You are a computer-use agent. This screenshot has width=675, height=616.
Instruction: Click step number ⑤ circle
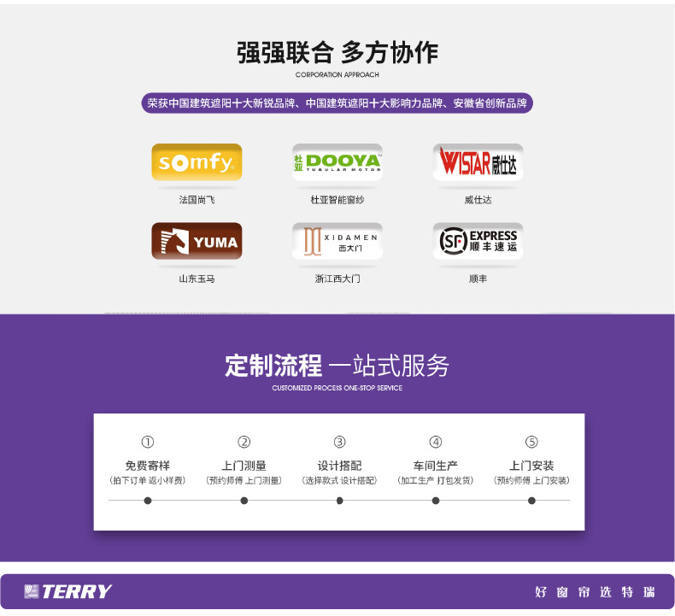pyautogui.click(x=531, y=442)
